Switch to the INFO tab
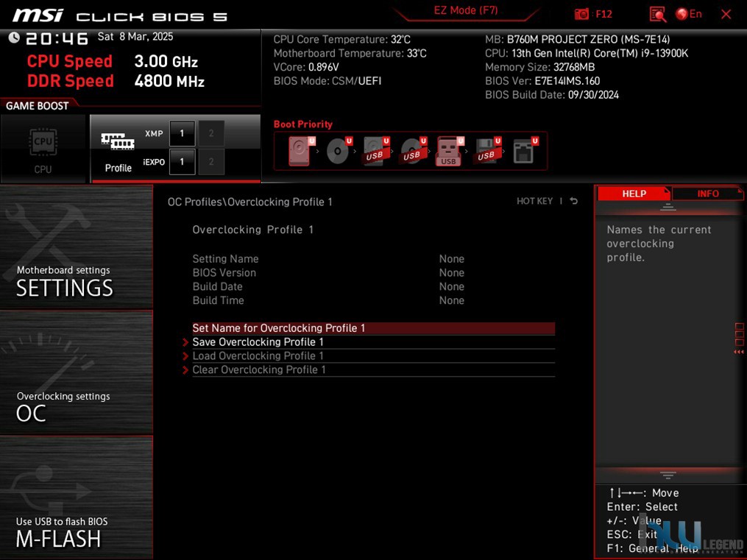 (707, 194)
